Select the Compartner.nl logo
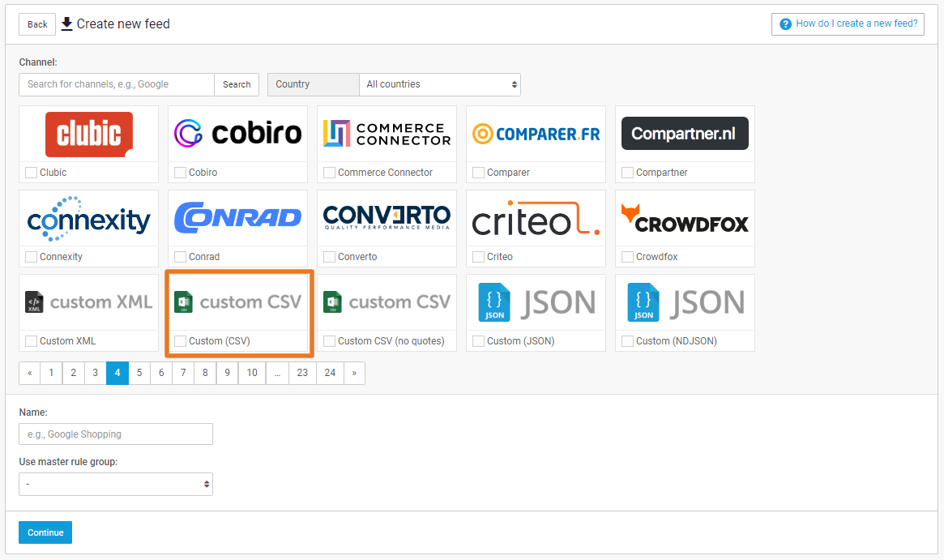The image size is (944, 560). [686, 133]
